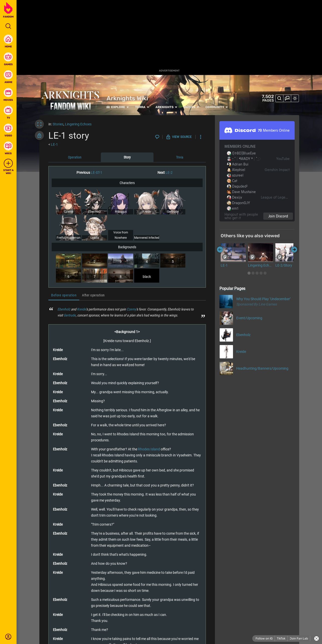Go to Fandom Home sidebar icon

click(8, 41)
